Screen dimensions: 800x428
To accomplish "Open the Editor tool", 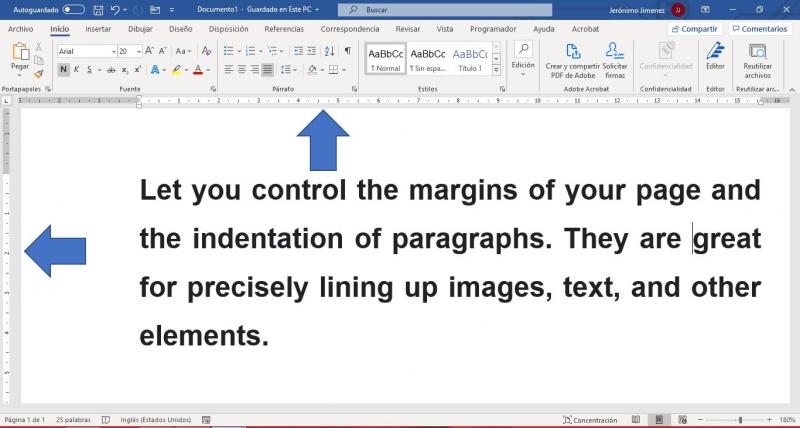I will click(715, 56).
